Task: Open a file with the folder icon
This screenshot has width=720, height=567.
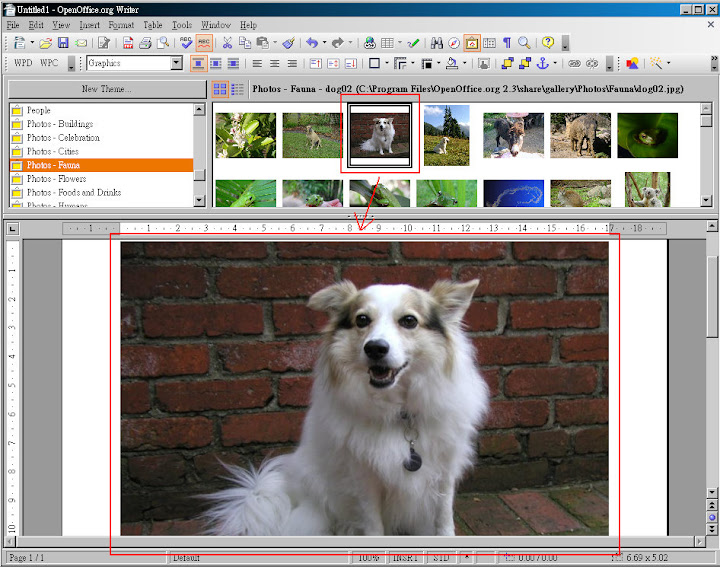Action: [x=45, y=43]
